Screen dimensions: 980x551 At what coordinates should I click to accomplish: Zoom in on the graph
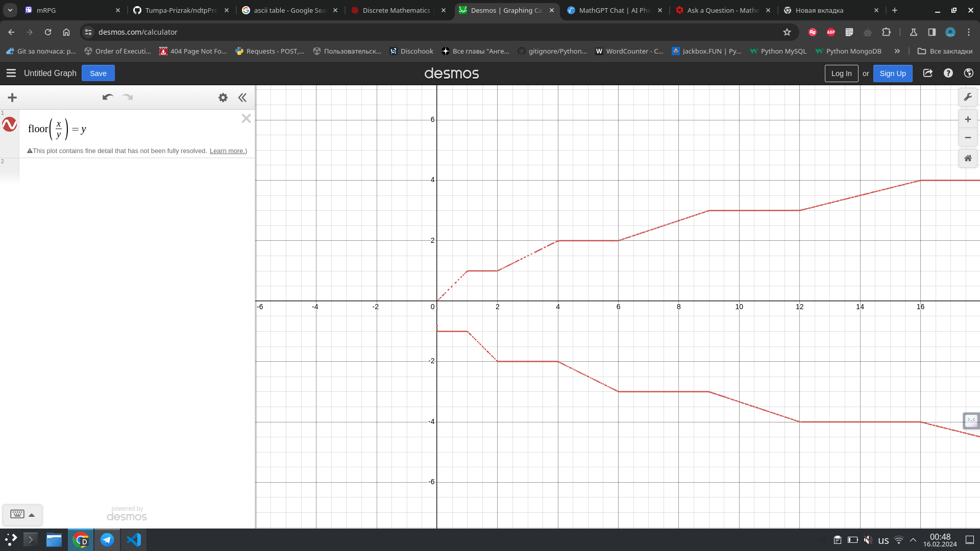point(968,119)
